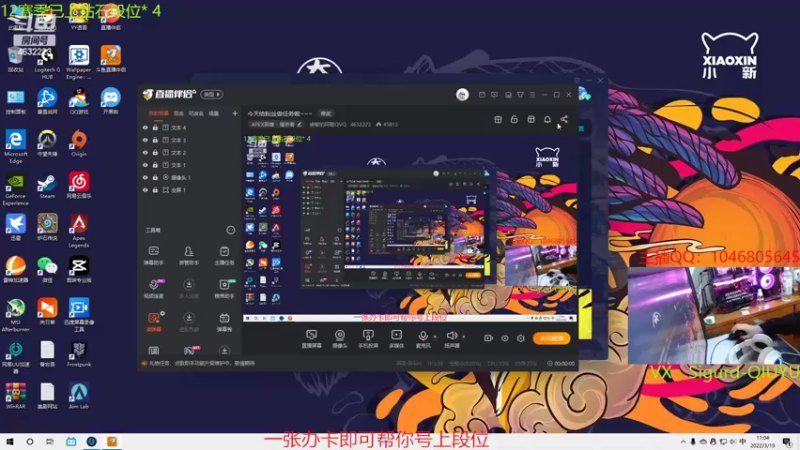Switch to the second scene tab
This screenshot has width=800, height=450.
click(178, 113)
